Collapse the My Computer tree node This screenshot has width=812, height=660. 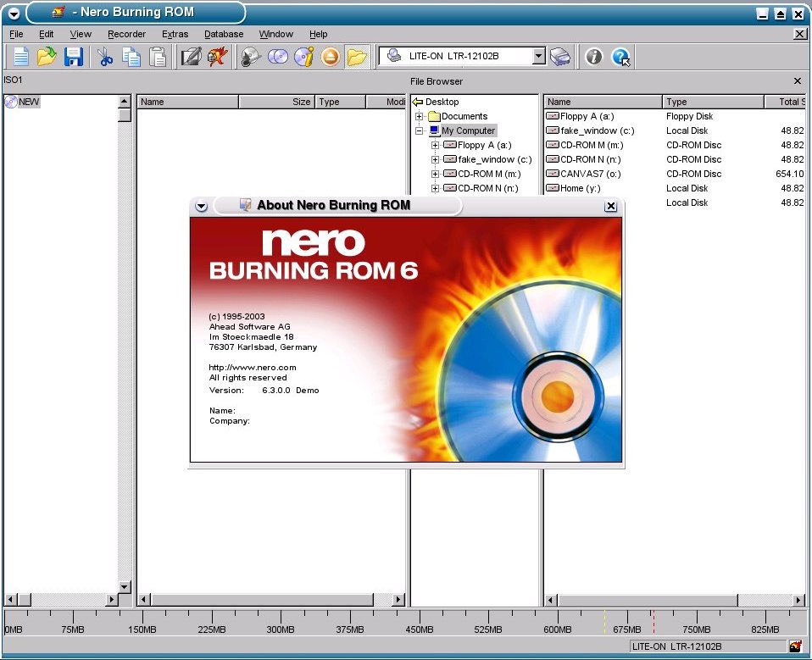419,131
